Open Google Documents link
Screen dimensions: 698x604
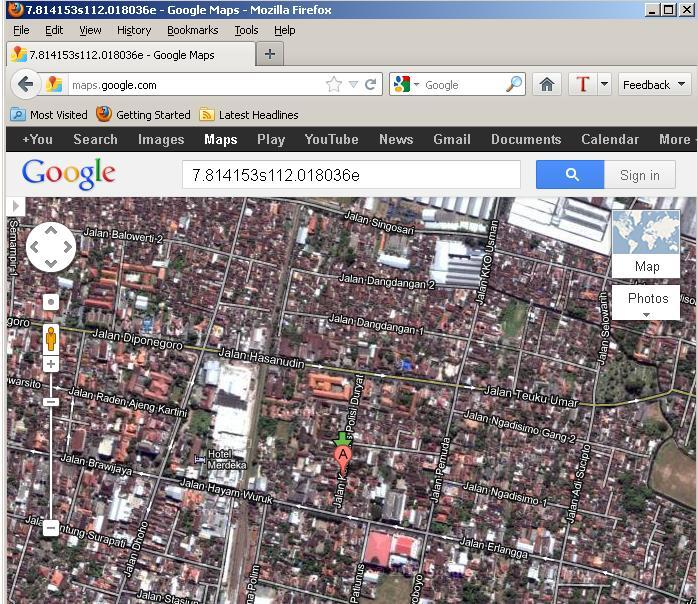[526, 139]
